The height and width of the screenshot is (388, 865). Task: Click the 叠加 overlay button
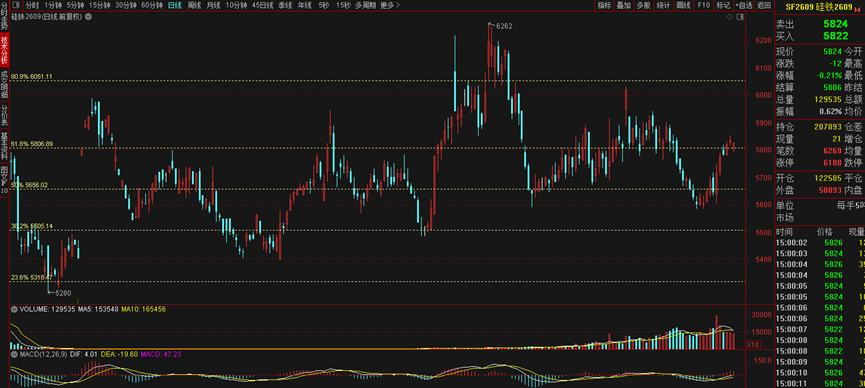click(623, 5)
